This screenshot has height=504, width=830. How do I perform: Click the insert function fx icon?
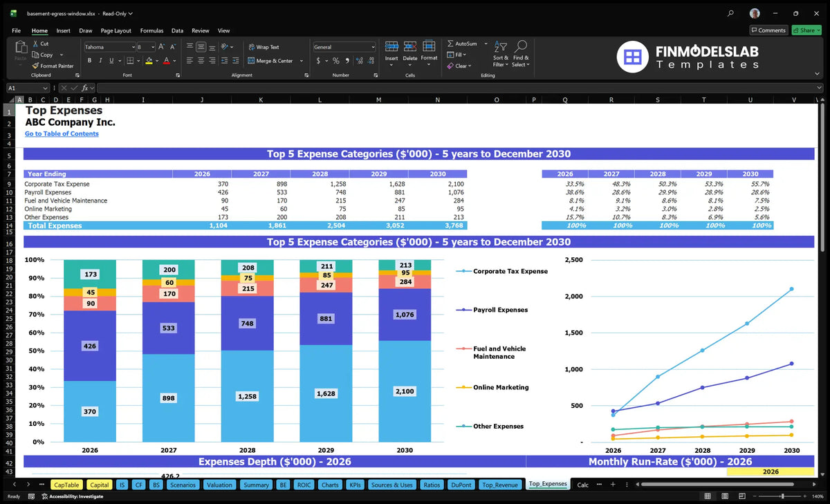tap(84, 88)
